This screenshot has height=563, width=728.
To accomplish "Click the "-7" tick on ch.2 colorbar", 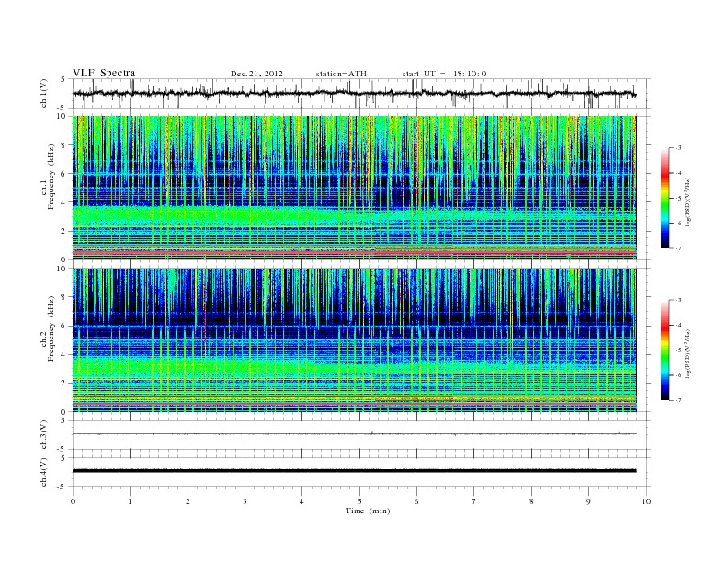I will (678, 400).
